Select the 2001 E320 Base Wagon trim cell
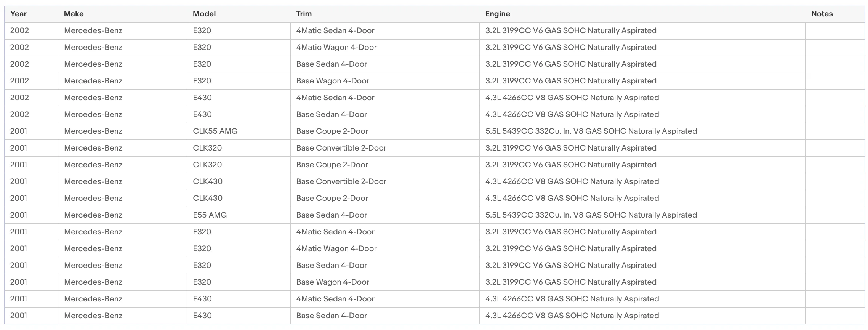This screenshot has height=330, width=868. (385, 282)
